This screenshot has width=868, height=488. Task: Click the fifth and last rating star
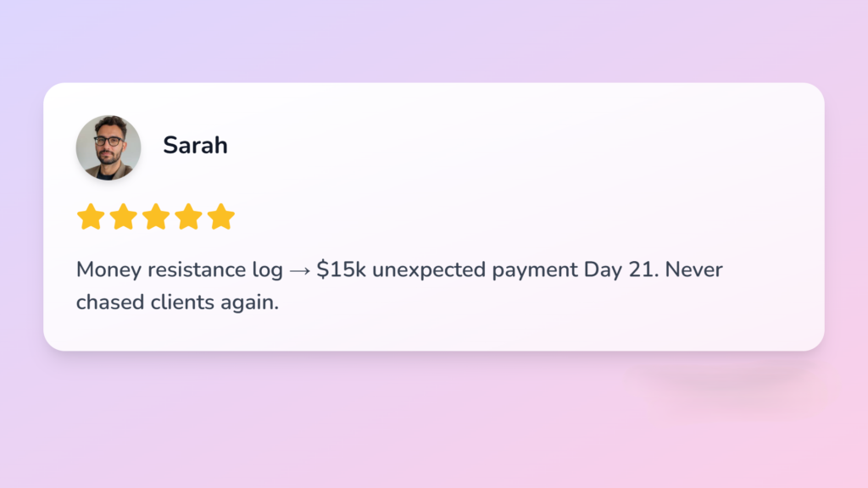(x=220, y=217)
